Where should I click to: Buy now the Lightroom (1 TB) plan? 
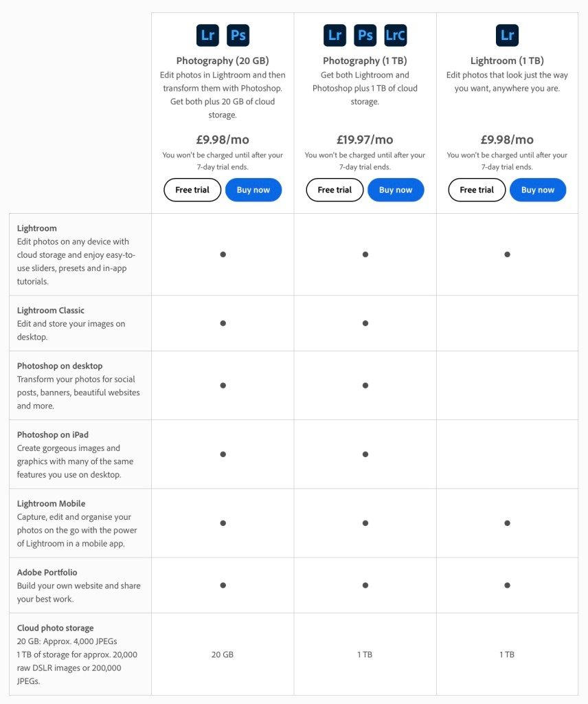click(538, 190)
